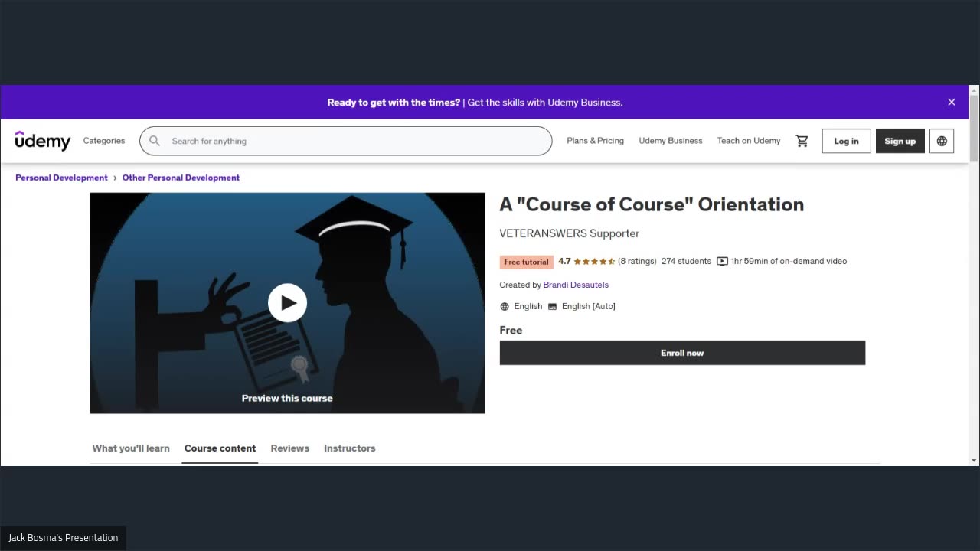The height and width of the screenshot is (551, 980).
Task: Click the Free tutorial badge
Action: tap(526, 262)
